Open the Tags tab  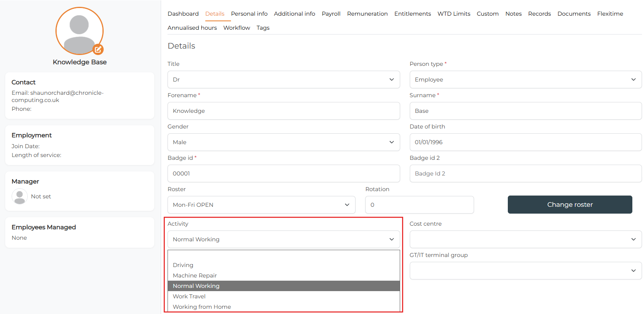(263, 28)
